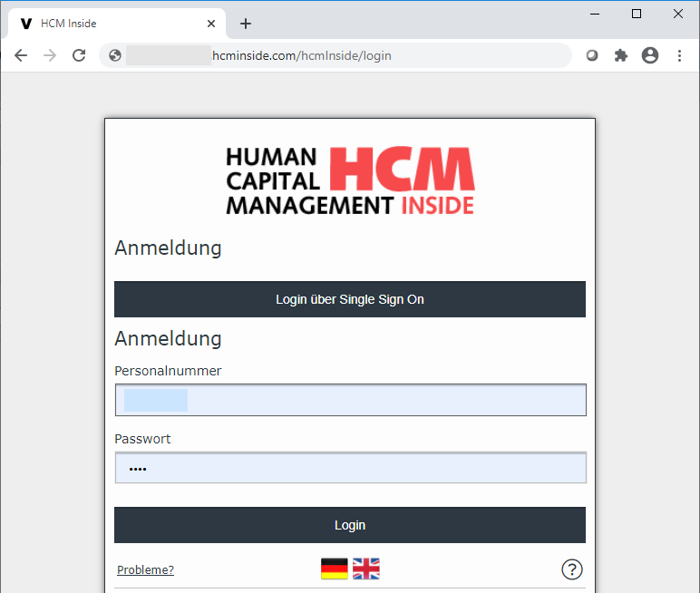Maximize the browser window
The width and height of the screenshot is (700, 593).
tap(637, 14)
